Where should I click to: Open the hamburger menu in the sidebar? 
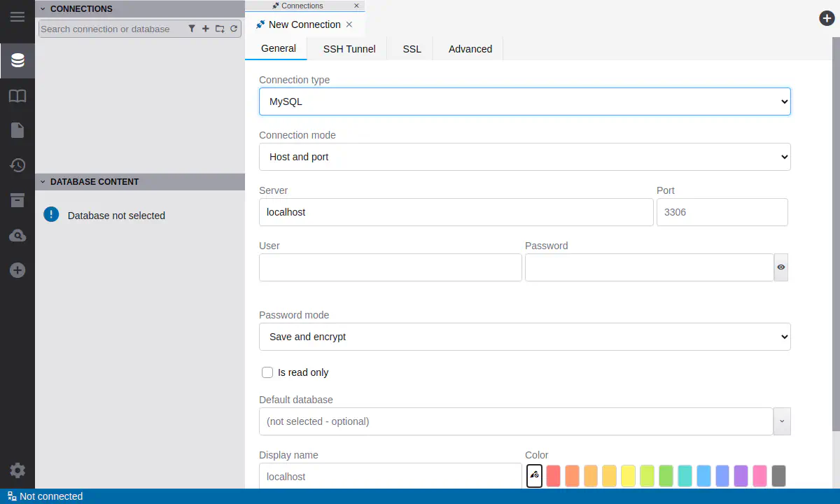pos(17,17)
